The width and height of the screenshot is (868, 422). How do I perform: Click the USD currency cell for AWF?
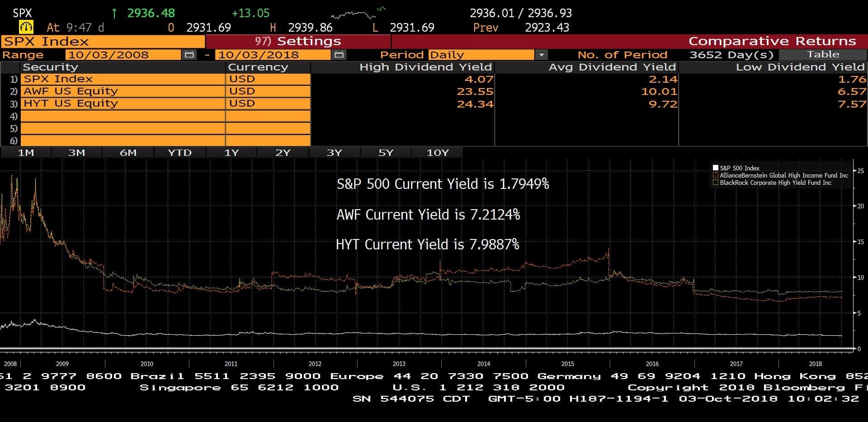click(268, 91)
